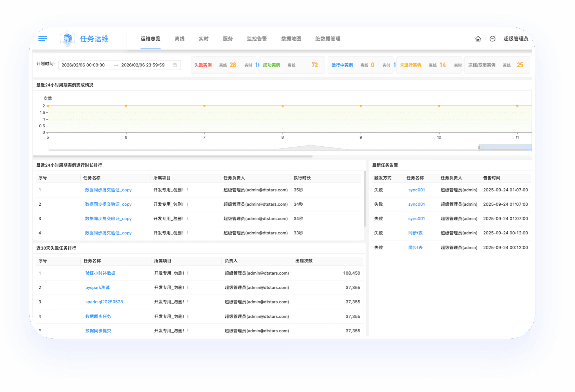Image resolution: width=575 pixels, height=392 pixels.
Task: Open the 超级管理员 user menu
Action: coord(516,39)
